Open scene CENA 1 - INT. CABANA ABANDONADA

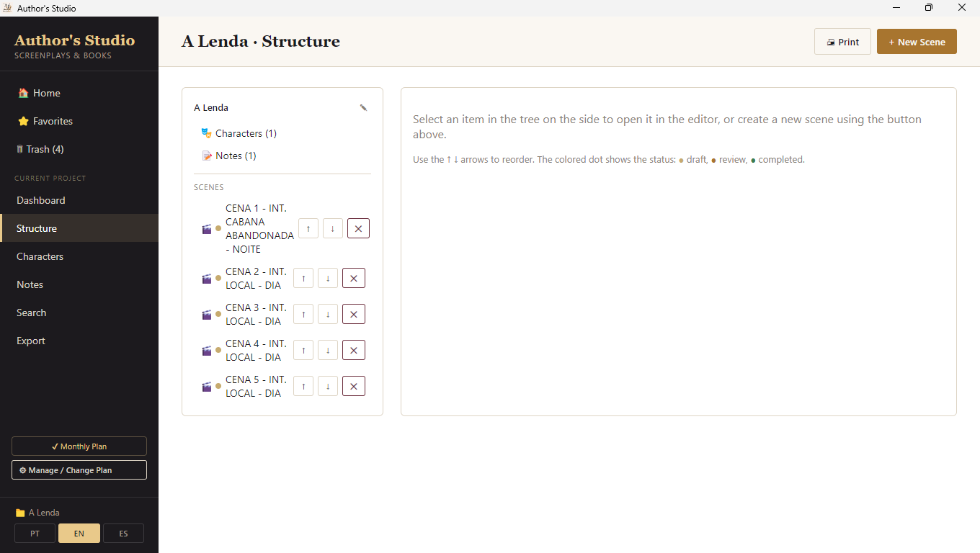coord(259,229)
